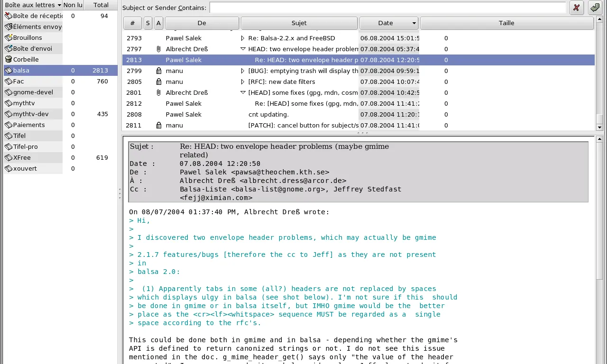Expand the new date filters RFC thread
The image size is (607, 364).
pos(243,82)
